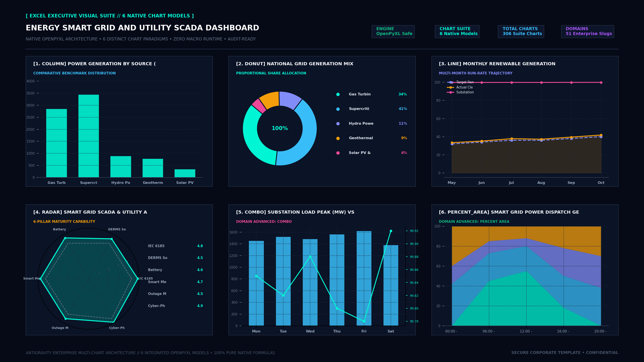This screenshot has width=644, height=362.
Task: Click the DOMAINS 51 Enterprise Slugs badge
Action: (587, 32)
